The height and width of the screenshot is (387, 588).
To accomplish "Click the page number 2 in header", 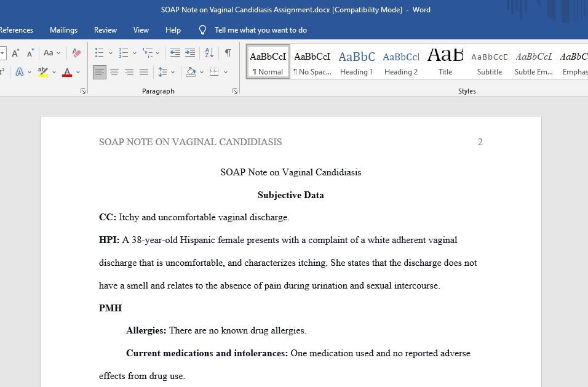I will pyautogui.click(x=480, y=142).
